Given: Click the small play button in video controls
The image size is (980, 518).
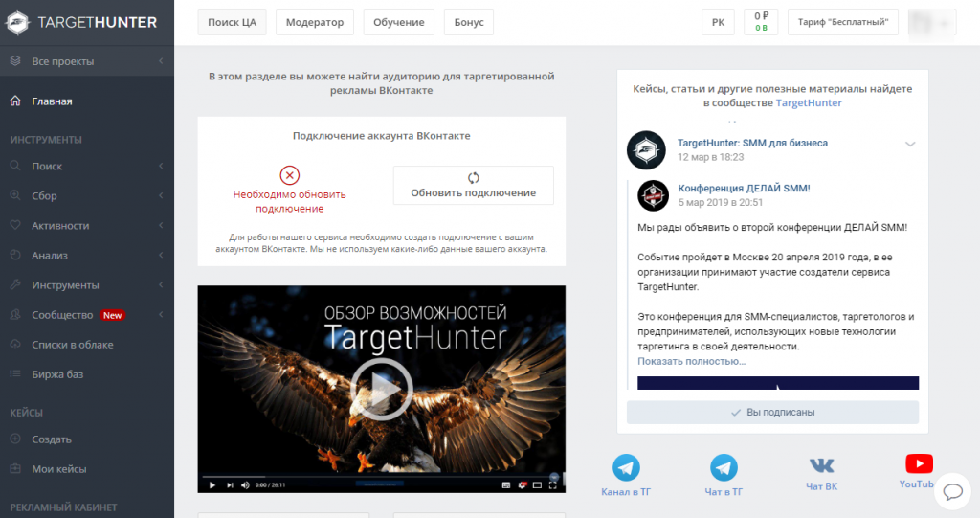Looking at the screenshot, I should coord(212,484).
